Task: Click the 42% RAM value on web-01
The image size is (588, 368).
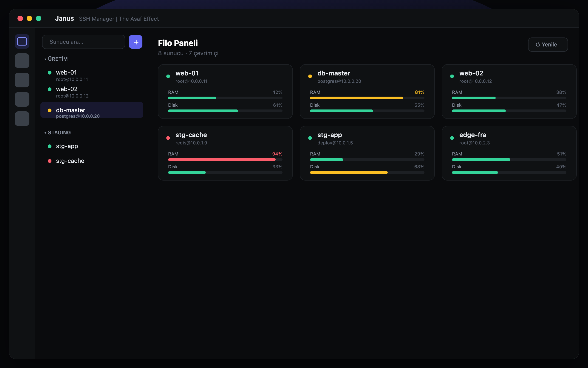Action: click(x=277, y=92)
